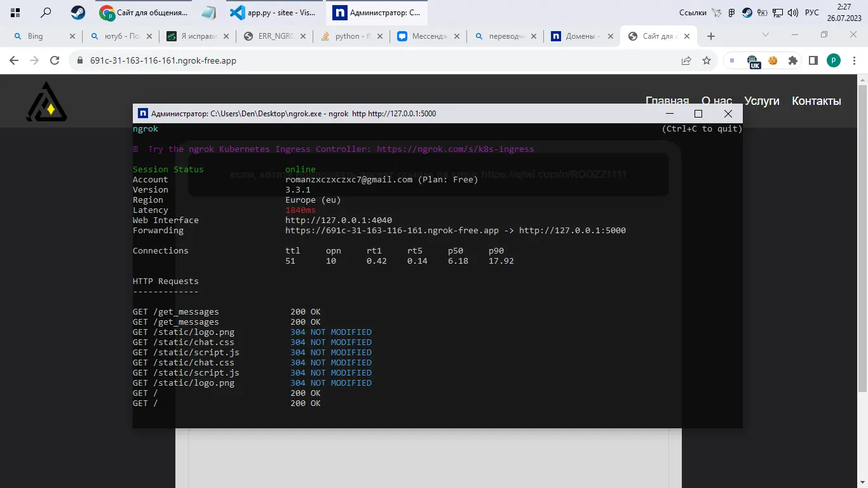Screen dimensions: 868x488
Task: Click version number 3.3.1
Action: [298, 190]
